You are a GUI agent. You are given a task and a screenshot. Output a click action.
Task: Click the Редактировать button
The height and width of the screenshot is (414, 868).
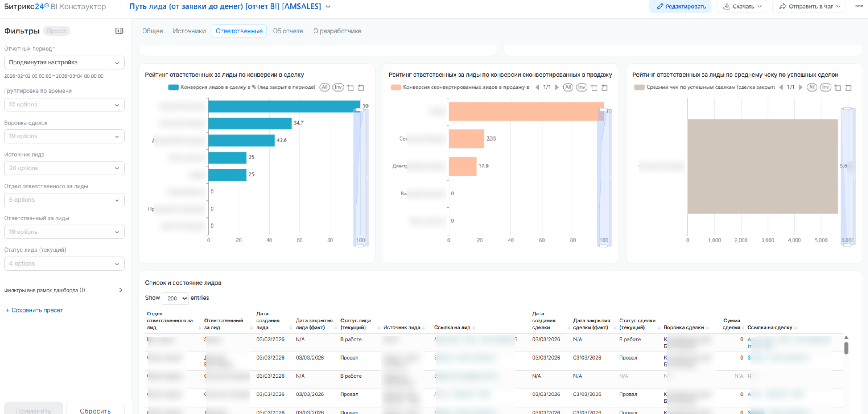click(x=681, y=7)
